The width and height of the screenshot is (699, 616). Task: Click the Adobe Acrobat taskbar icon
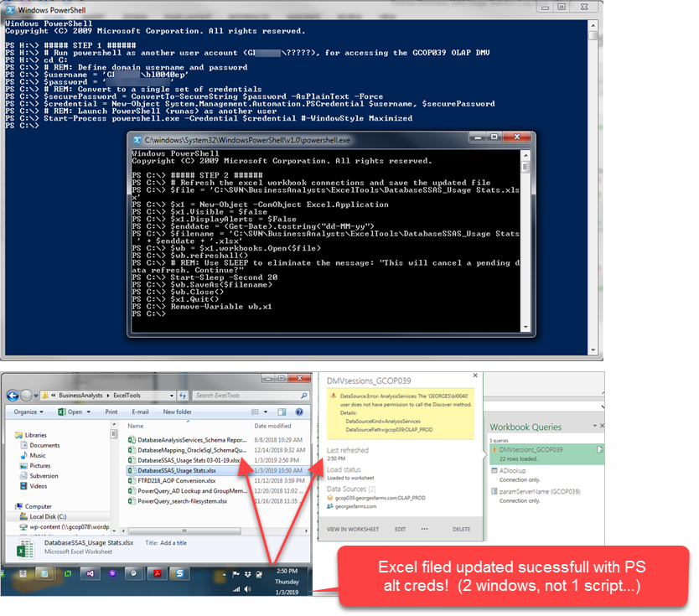pos(158,573)
